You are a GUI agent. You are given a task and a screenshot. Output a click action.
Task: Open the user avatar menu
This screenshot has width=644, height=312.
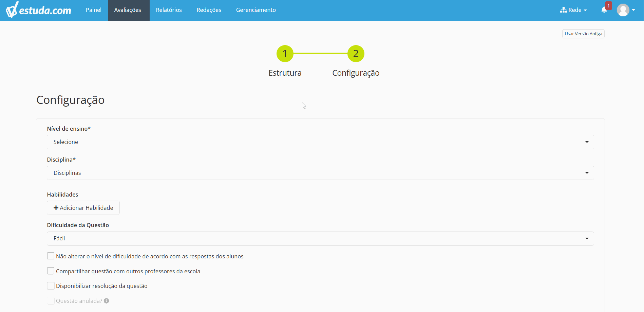626,10
